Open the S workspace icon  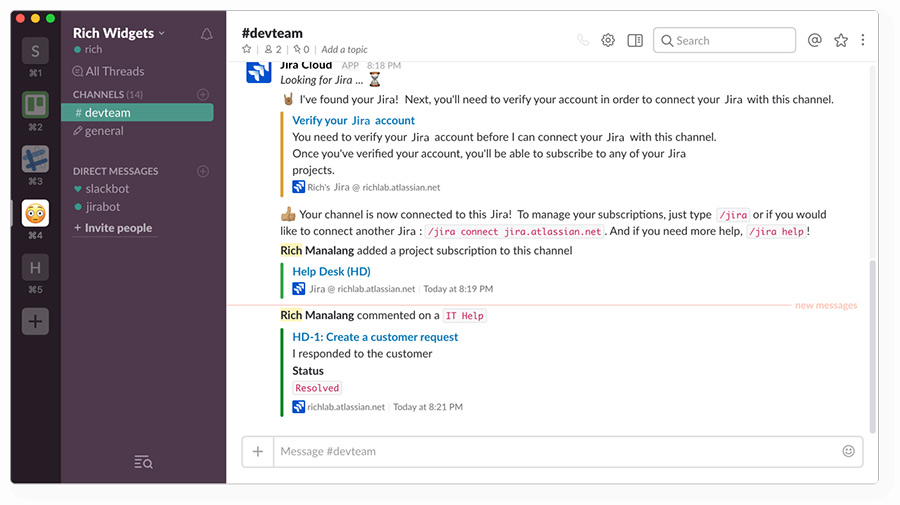click(x=35, y=51)
